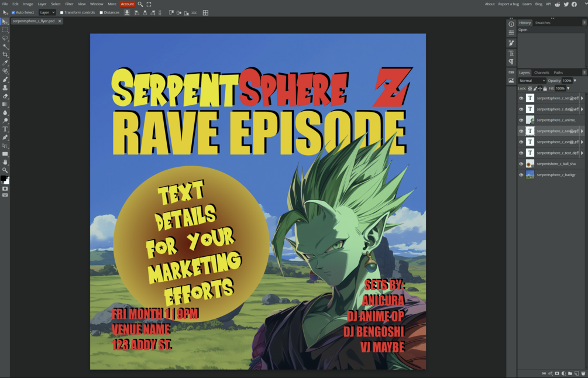The width and height of the screenshot is (588, 378).
Task: Open the Opacity slider arrow
Action: coord(575,81)
